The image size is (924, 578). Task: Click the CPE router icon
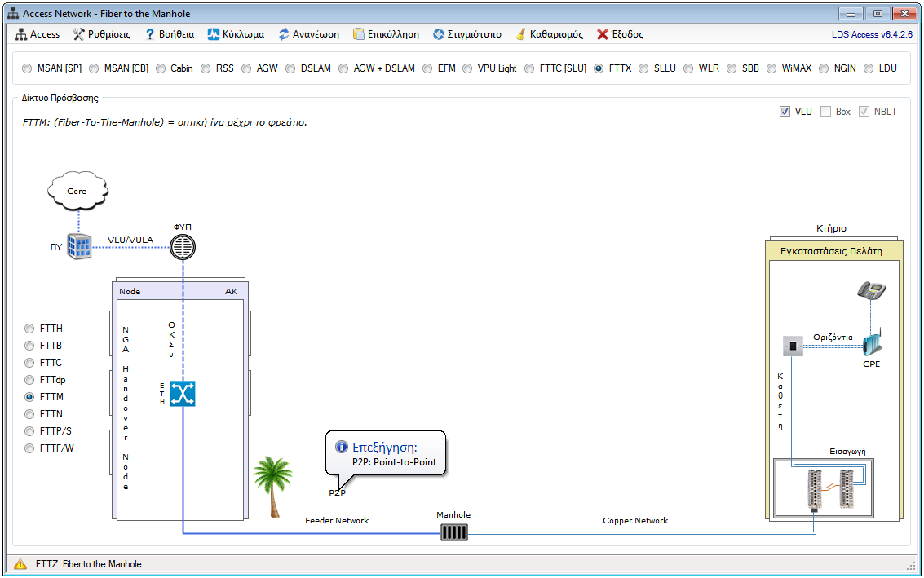coord(872,342)
